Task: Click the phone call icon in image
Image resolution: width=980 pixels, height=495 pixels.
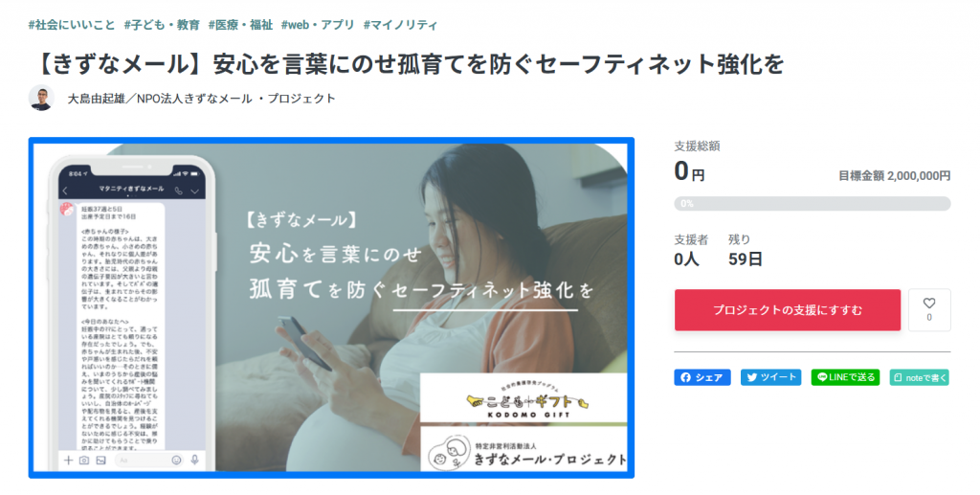Action: (178, 191)
